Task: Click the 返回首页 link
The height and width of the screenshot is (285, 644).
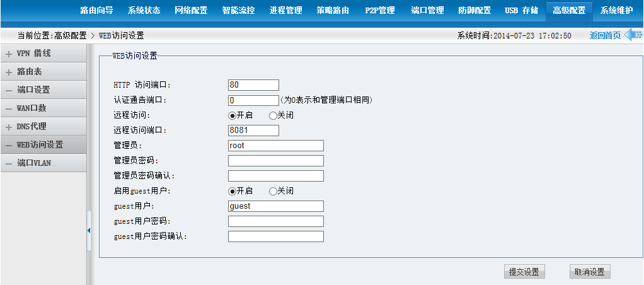Action: pyautogui.click(x=605, y=35)
